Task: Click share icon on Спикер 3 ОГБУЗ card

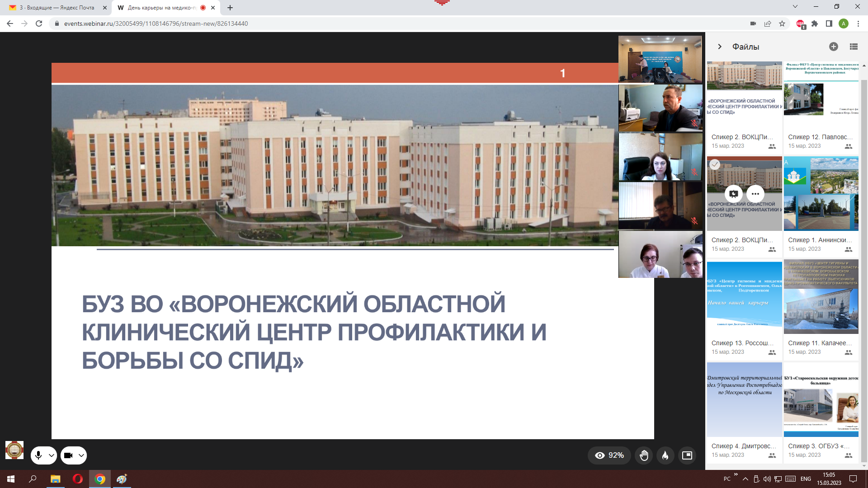Action: click(x=849, y=455)
